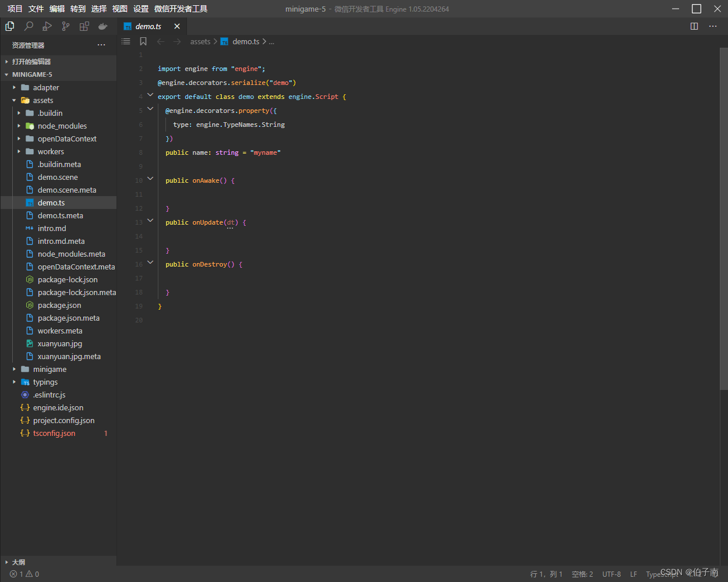Collapse the assets folder
728x582 pixels.
click(15, 100)
